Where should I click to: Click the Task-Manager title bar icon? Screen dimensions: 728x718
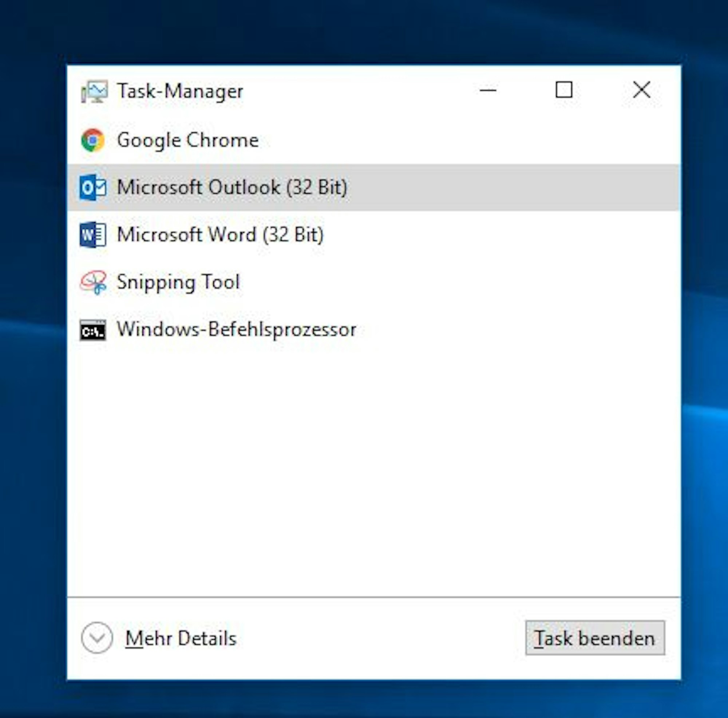pyautogui.click(x=94, y=91)
